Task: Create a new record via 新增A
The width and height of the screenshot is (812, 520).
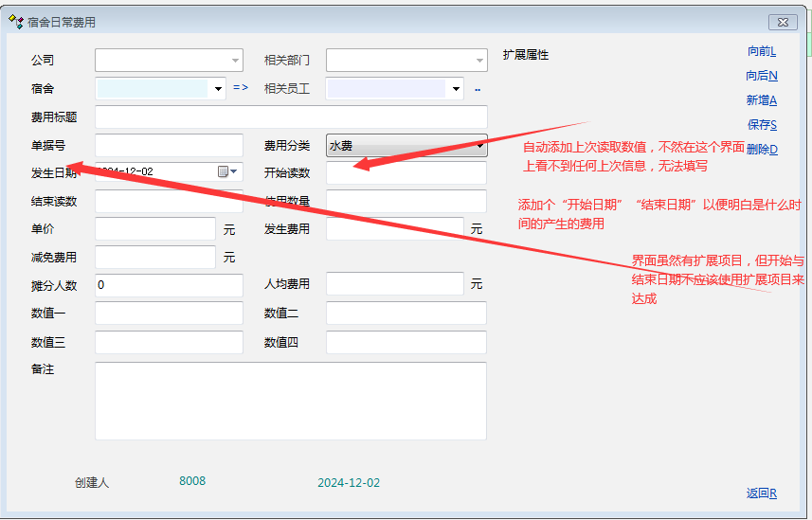Action: pos(762,100)
